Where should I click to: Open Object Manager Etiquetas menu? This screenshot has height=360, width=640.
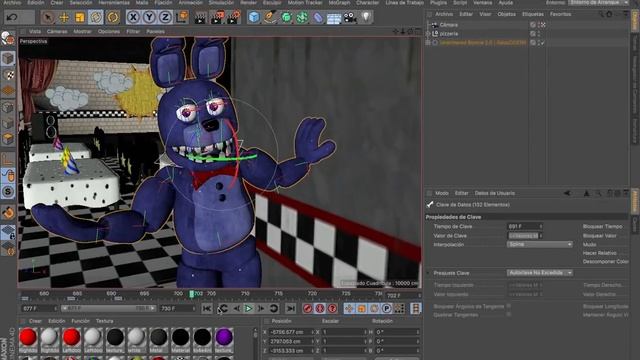(x=533, y=14)
